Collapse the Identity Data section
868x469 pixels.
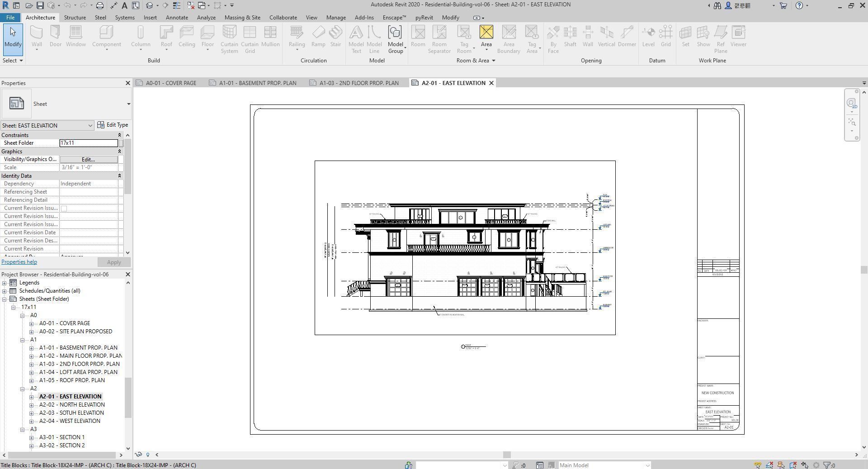point(119,176)
